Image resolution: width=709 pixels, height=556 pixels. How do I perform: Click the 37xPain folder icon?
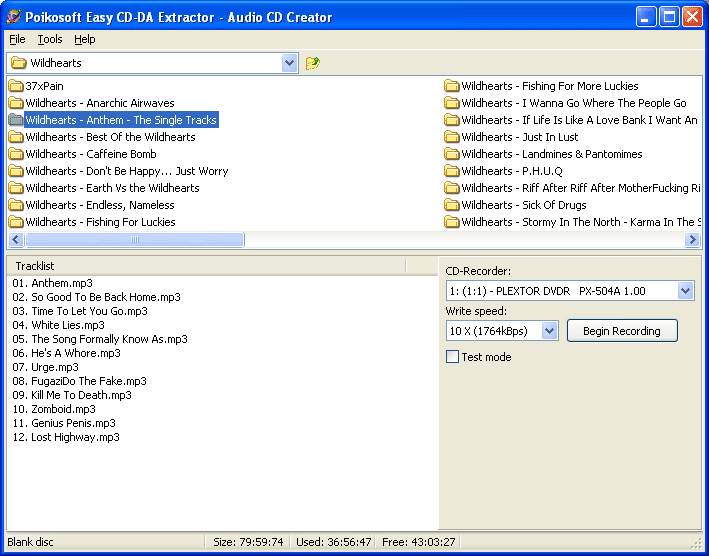(x=16, y=86)
